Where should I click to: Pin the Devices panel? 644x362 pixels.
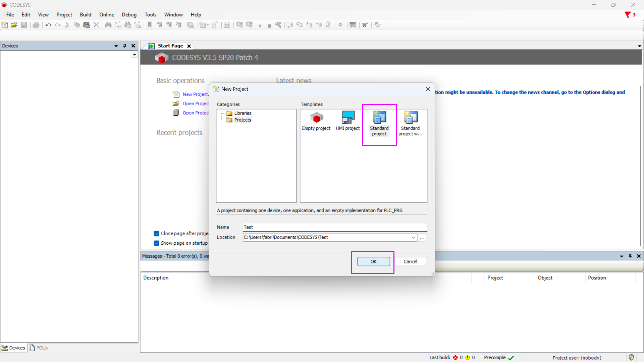(124, 46)
